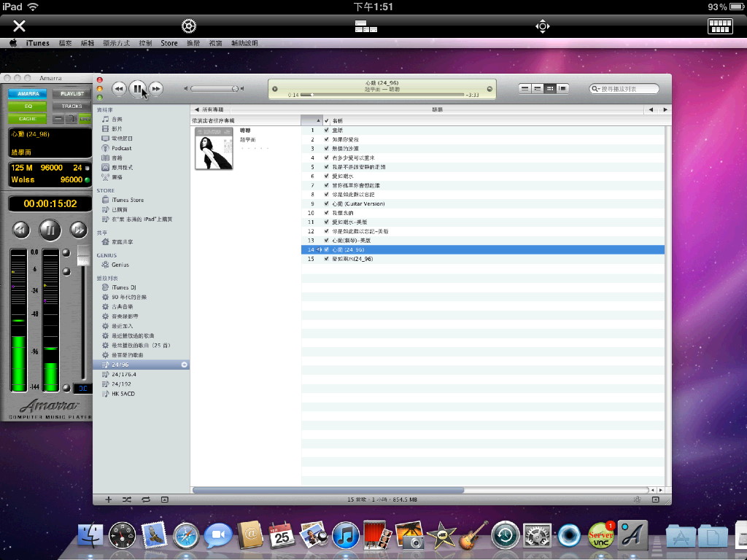Open the iTunes menu in menu bar
Image resolution: width=747 pixels, height=560 pixels.
38,43
